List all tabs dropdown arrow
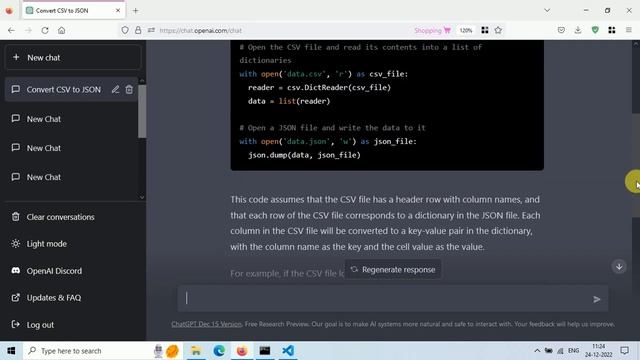Viewport: 640px width, 360px height. click(547, 11)
